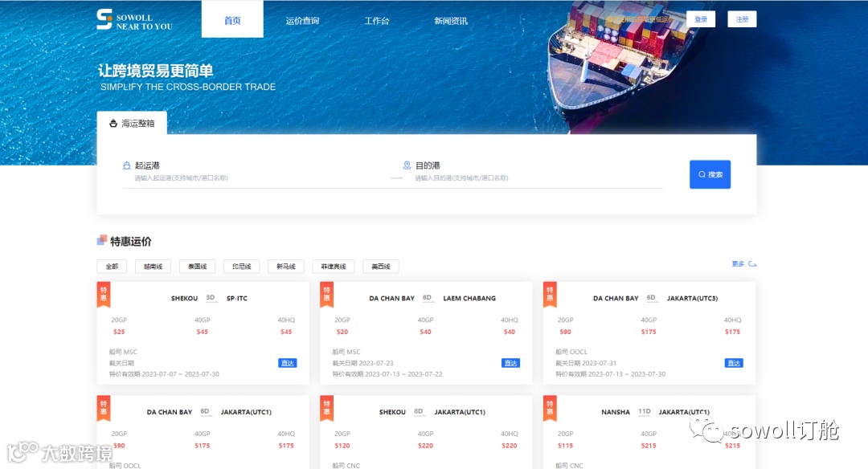Select the 美西线 route filter
This screenshot has width=868, height=469.
[x=381, y=267]
